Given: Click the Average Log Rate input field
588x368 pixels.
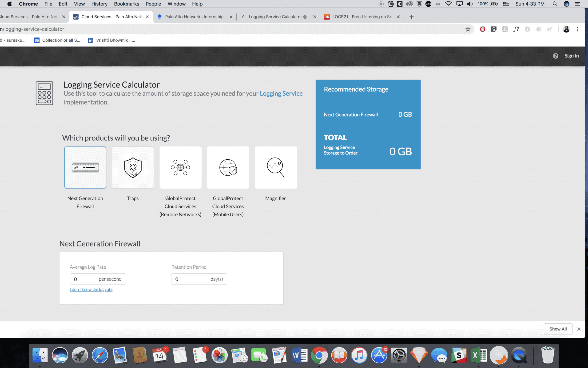Looking at the screenshot, I should [x=98, y=279].
